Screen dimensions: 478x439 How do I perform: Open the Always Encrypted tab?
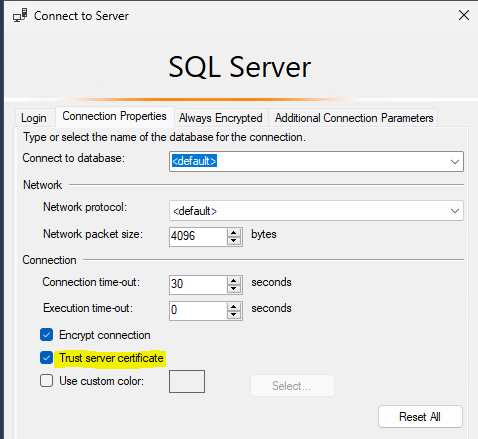pyautogui.click(x=221, y=118)
